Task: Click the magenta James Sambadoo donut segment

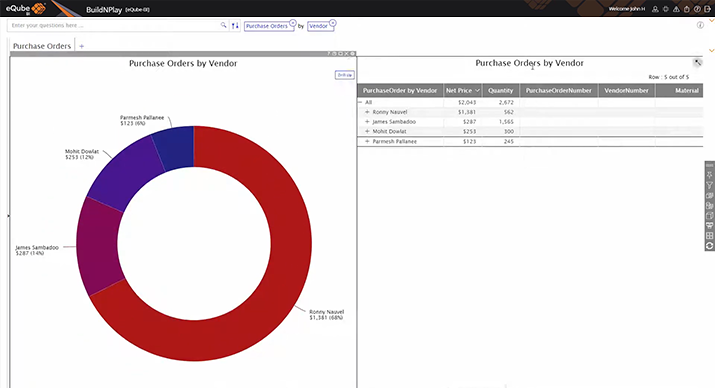Action: coord(97,248)
